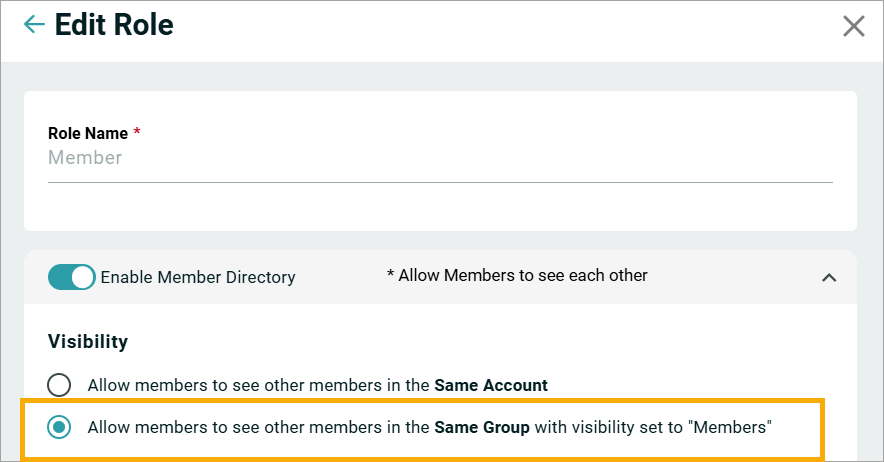
Task: Click the 'Visibility' section heading
Action: (x=88, y=342)
